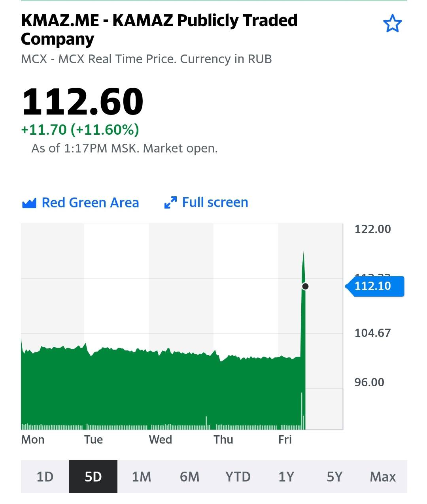427x504 pixels.
Task: Switch to the 1D time range
Action: pos(45,477)
